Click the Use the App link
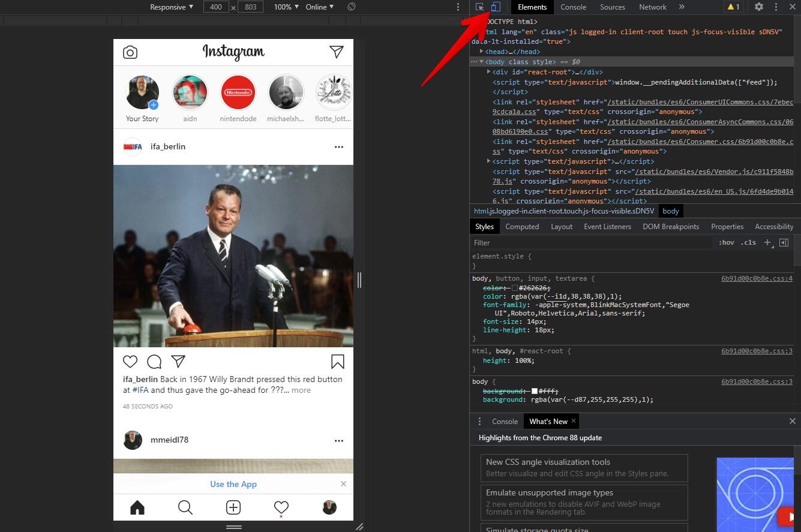The height and width of the screenshot is (532, 801). (233, 484)
